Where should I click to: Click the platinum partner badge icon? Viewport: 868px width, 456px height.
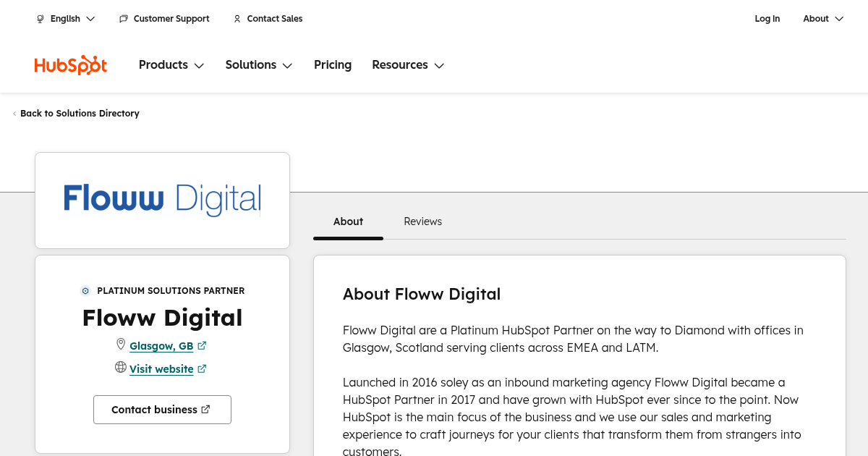[x=85, y=291]
